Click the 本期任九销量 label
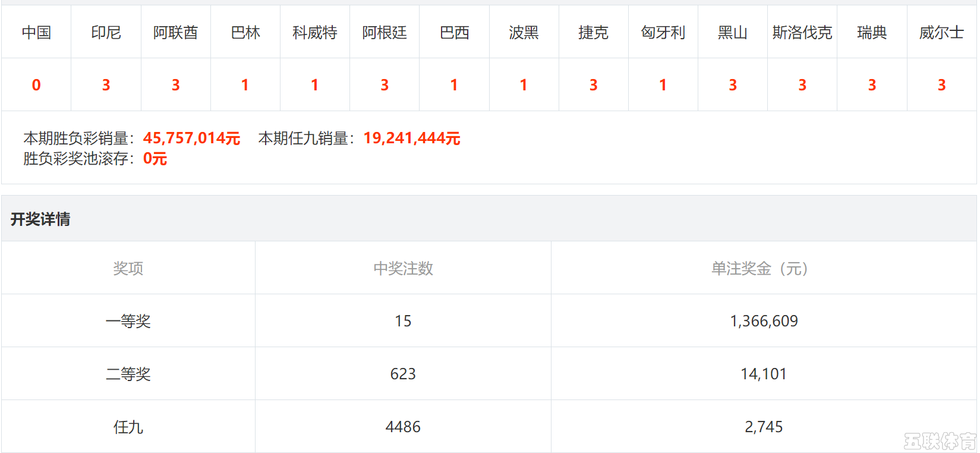This screenshot has width=980, height=453. pos(307,138)
